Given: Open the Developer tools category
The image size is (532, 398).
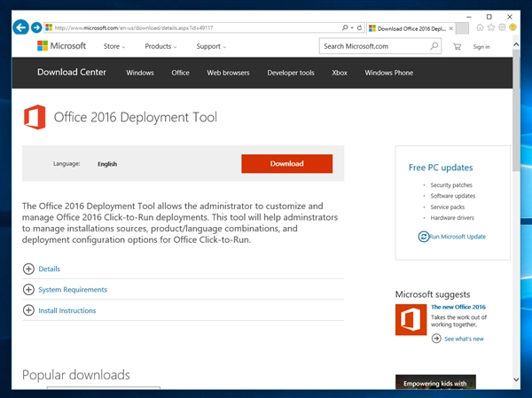Looking at the screenshot, I should coord(291,73).
